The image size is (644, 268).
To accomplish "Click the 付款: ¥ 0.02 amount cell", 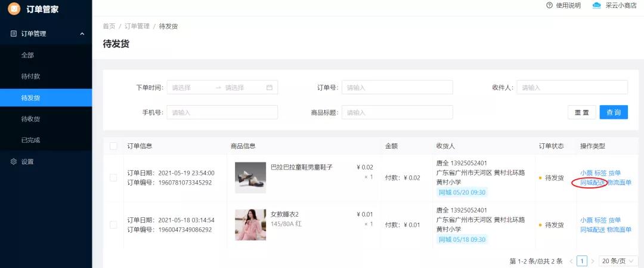I will click(x=402, y=178).
